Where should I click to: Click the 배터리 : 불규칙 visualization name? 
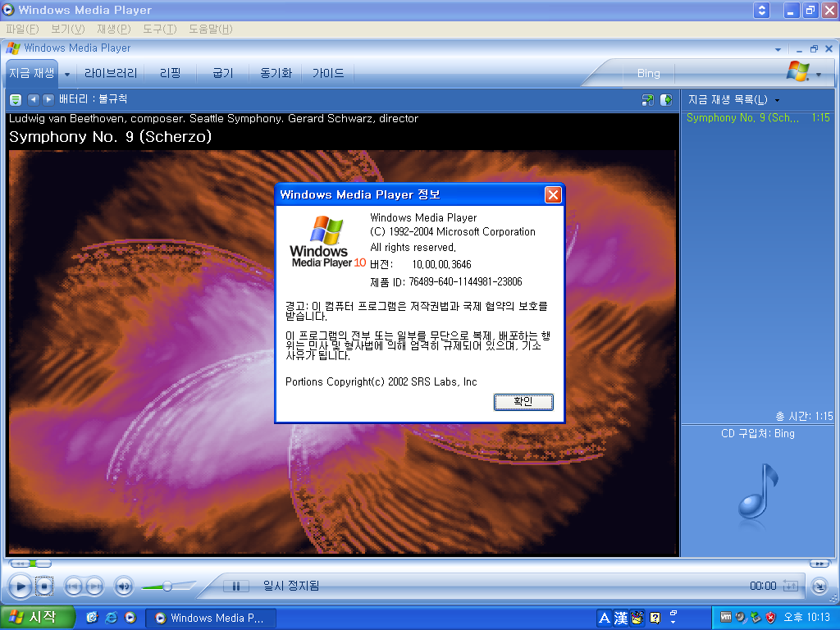click(x=94, y=99)
